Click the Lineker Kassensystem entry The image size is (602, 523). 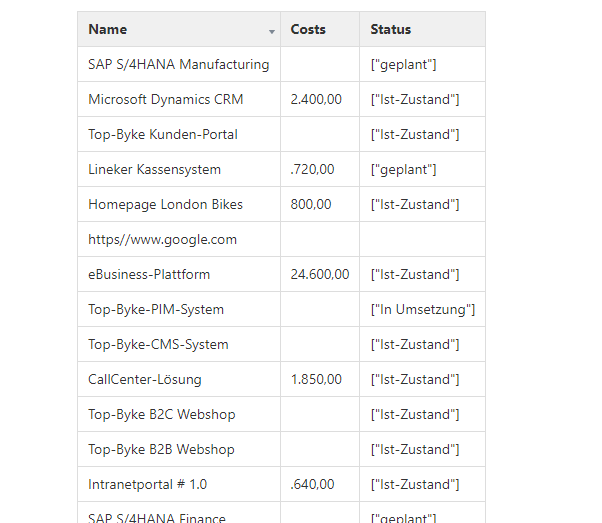[x=154, y=169]
